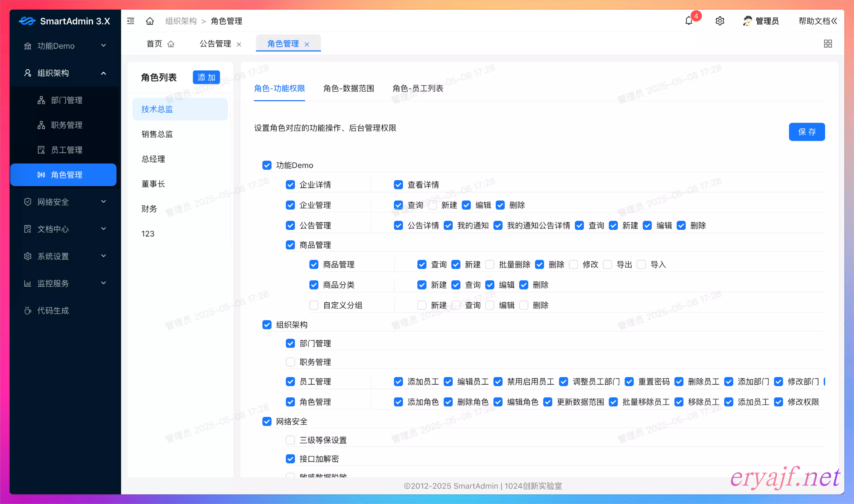
Task: Click the 保存 button
Action: 807,132
